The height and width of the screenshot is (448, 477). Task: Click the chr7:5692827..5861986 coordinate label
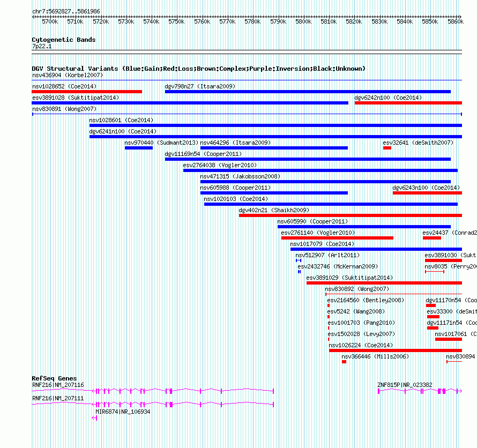66,12
